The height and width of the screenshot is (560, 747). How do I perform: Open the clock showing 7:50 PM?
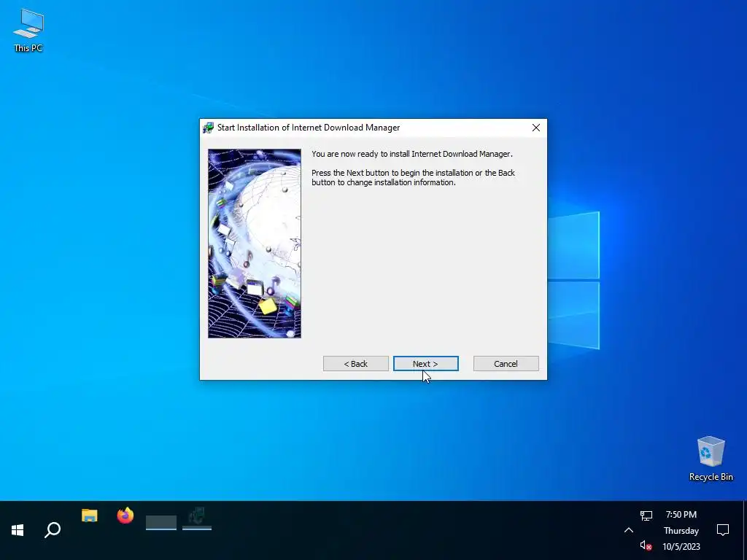click(x=681, y=530)
